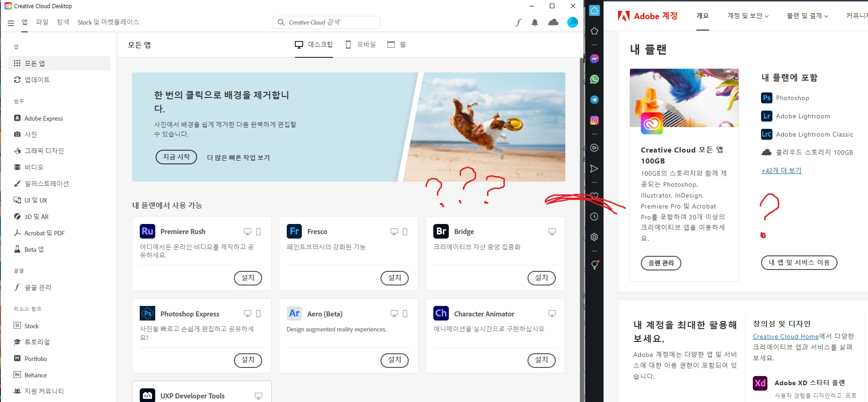
Task: Click the Adobe logo in account page
Action: [624, 16]
